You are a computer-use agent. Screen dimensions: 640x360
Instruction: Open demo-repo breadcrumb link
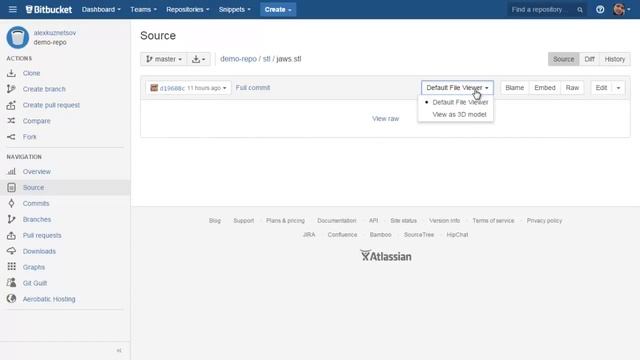pos(238,59)
